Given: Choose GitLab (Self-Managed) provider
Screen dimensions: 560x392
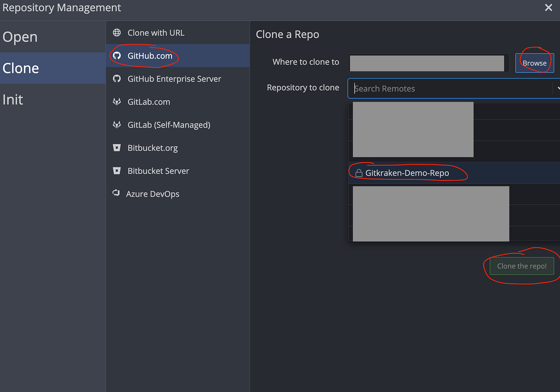Looking at the screenshot, I should tap(178, 125).
